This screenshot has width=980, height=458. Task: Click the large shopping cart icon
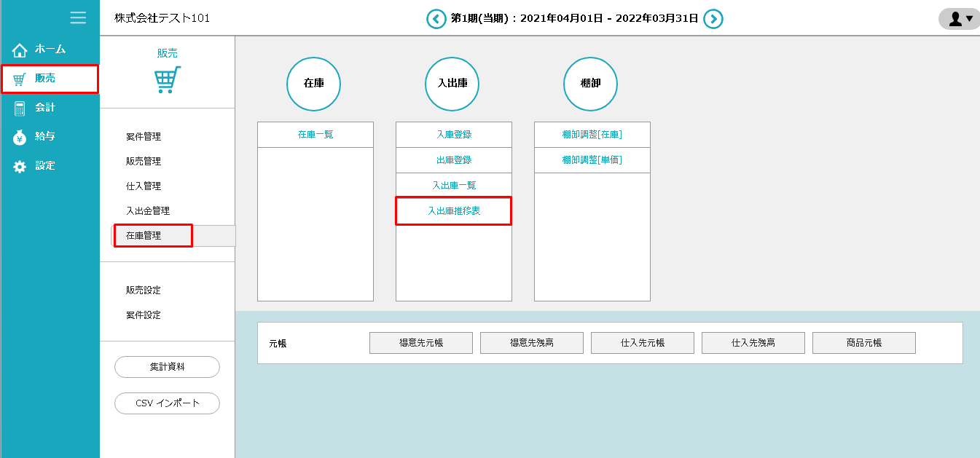[168, 80]
